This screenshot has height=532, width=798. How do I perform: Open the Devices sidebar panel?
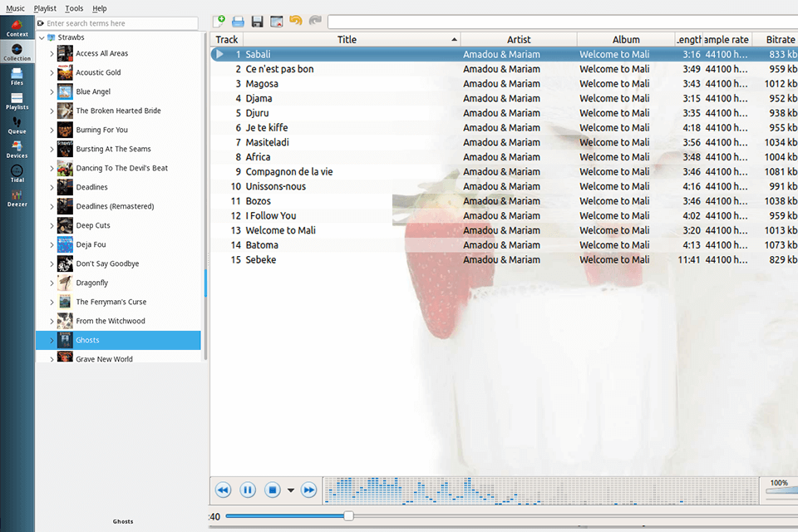(17, 150)
